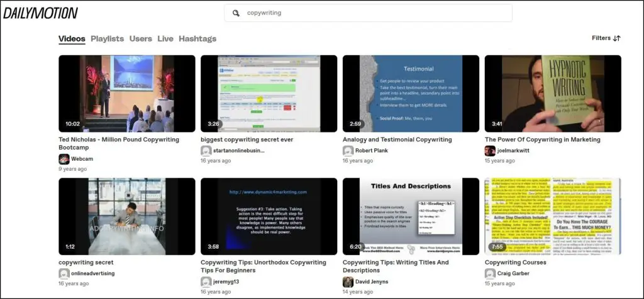
Task: Play the dynamic4marketing tips thumbnail
Action: [x=269, y=216]
